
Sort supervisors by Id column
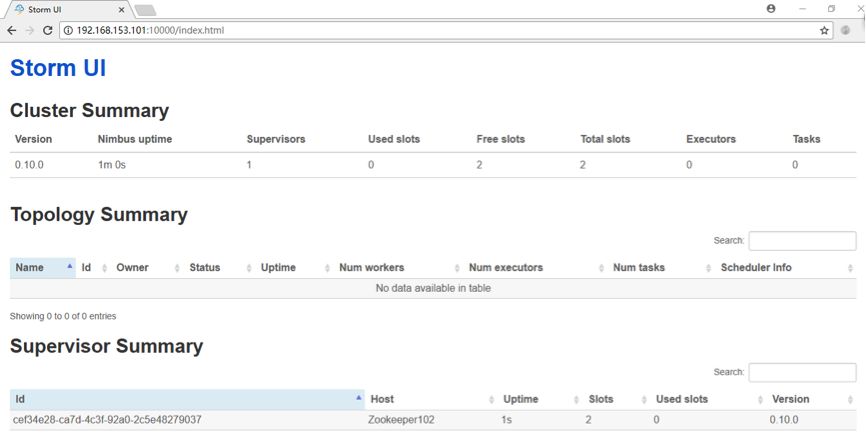(187, 399)
